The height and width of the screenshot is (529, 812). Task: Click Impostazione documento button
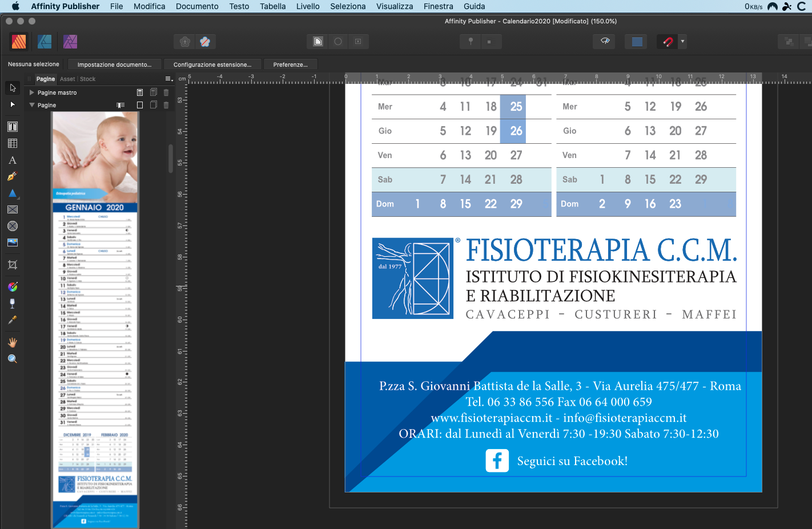(115, 64)
